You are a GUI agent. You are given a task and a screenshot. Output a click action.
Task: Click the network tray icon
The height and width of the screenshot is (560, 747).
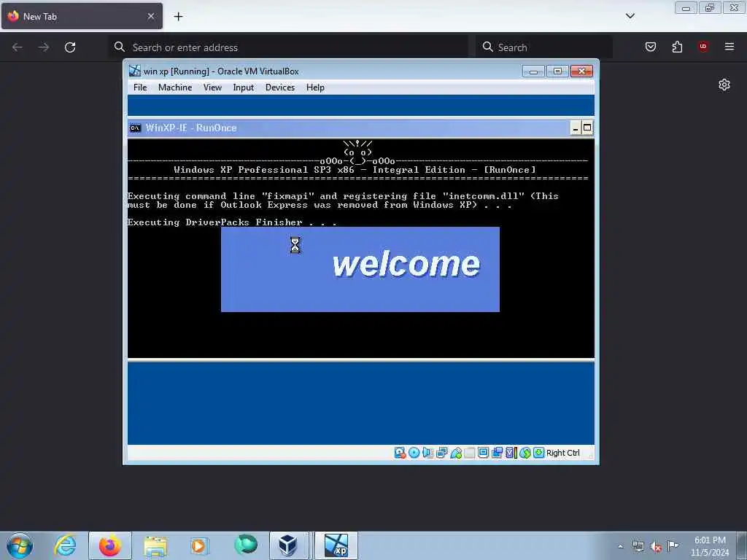coord(638,547)
